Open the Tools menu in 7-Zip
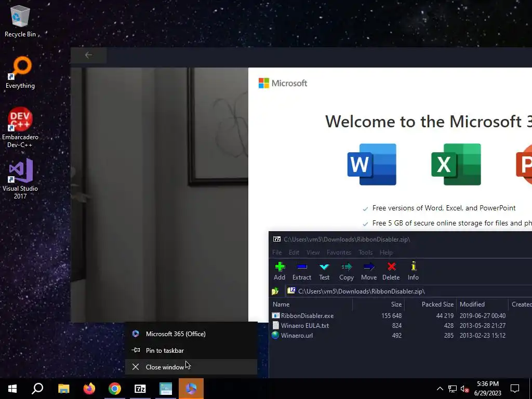 [365, 252]
